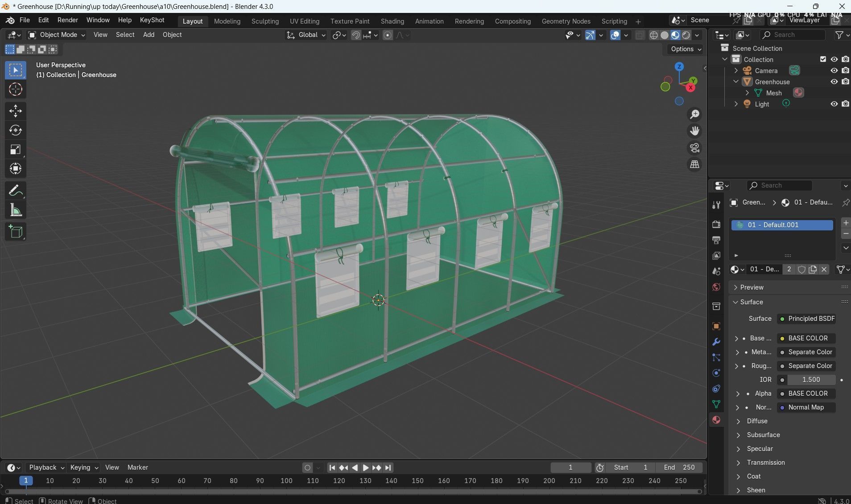Image resolution: width=851 pixels, height=504 pixels.
Task: Open the World properties tab
Action: 716,287
